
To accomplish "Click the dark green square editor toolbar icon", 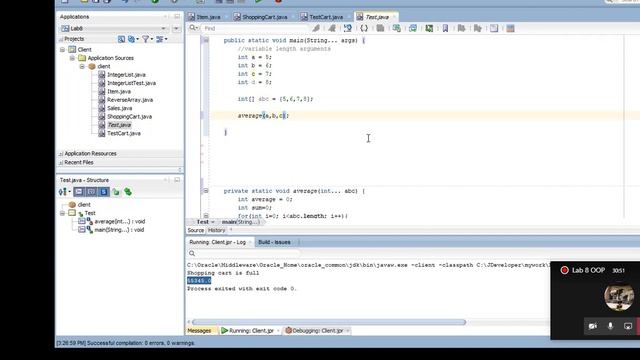I will pos(429,28).
